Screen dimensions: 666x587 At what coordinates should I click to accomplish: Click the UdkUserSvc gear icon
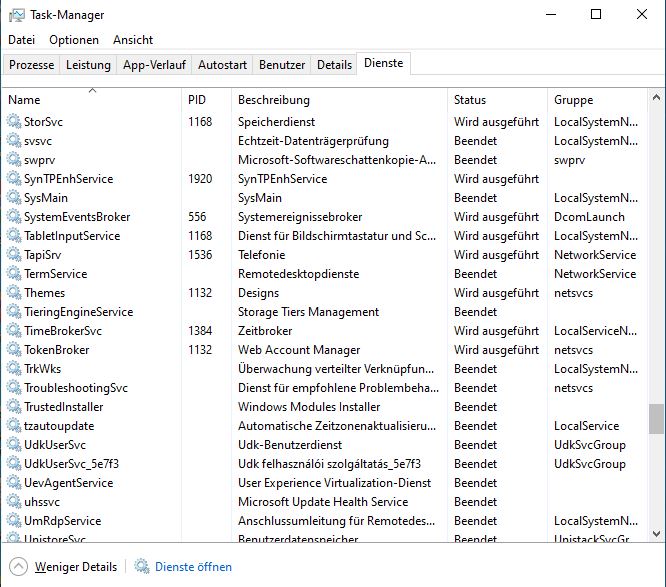(14, 445)
